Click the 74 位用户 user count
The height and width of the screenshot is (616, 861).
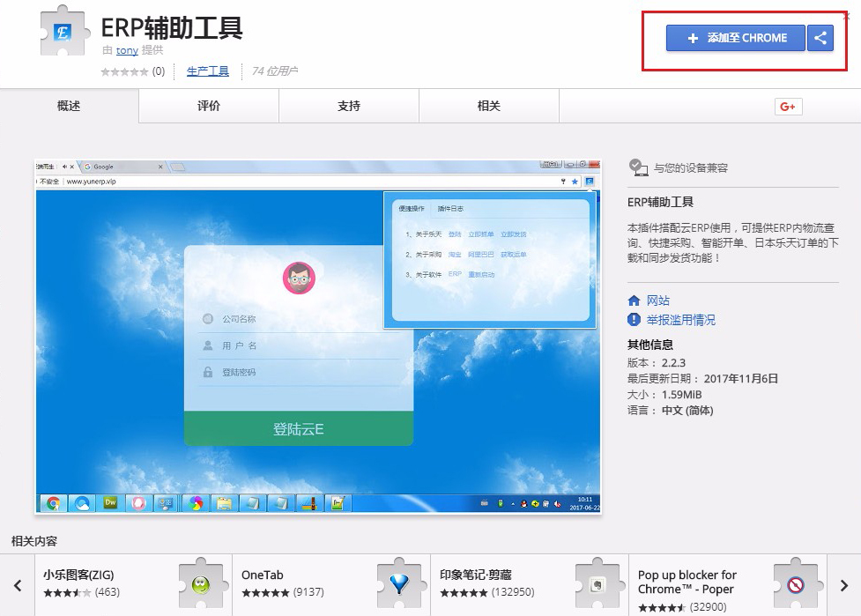[x=275, y=71]
